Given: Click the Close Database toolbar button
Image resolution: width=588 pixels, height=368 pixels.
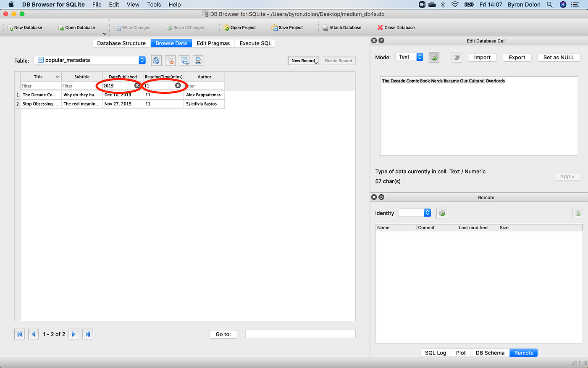Looking at the screenshot, I should [396, 28].
